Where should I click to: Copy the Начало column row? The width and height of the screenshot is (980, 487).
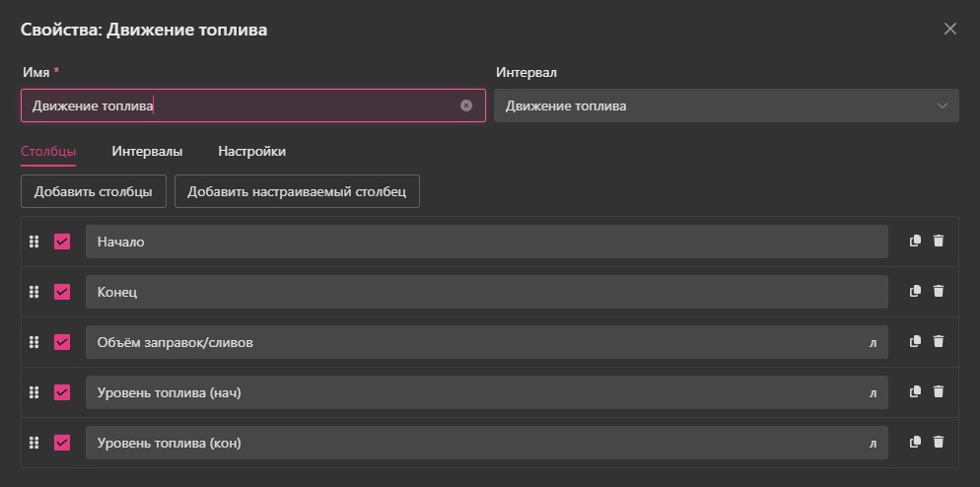pyautogui.click(x=915, y=242)
